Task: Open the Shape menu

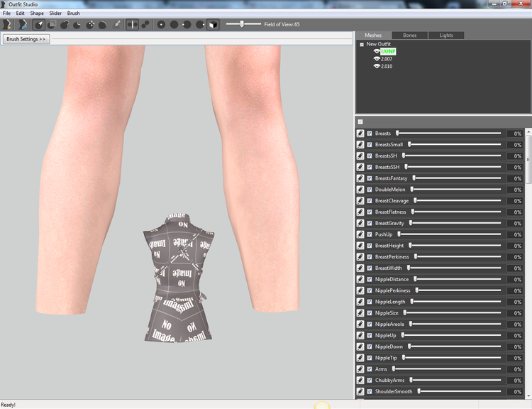Action: pos(37,13)
